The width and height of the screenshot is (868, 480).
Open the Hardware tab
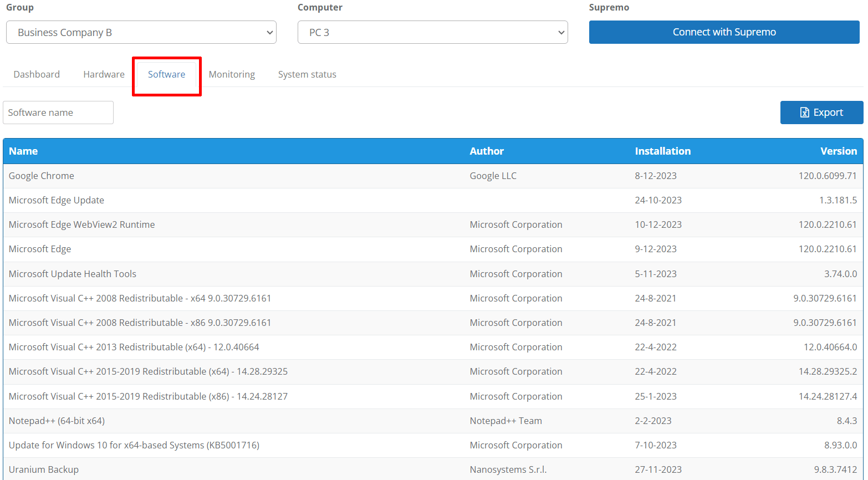(x=104, y=74)
